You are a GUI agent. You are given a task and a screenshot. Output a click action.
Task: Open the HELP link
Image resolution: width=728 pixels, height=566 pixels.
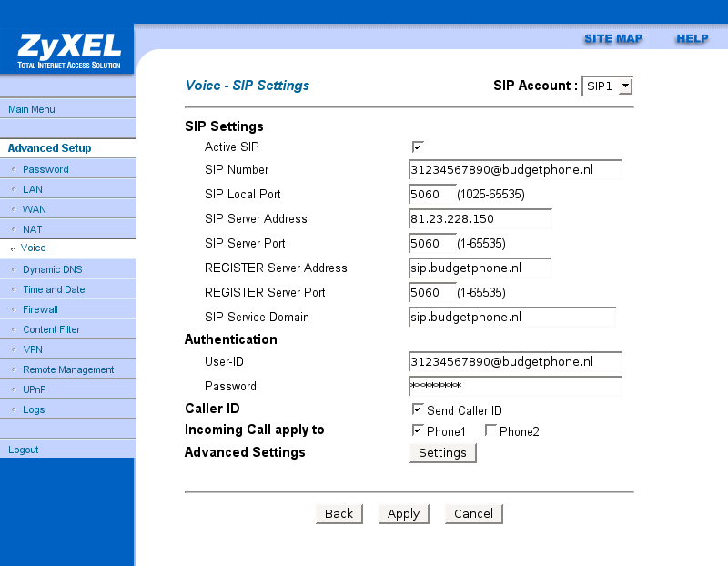(692, 39)
